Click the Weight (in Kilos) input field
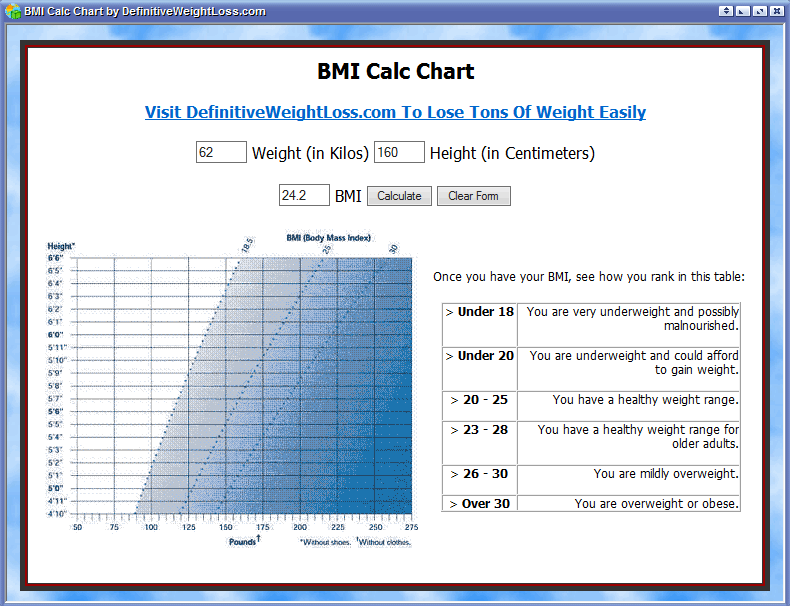 pos(221,152)
